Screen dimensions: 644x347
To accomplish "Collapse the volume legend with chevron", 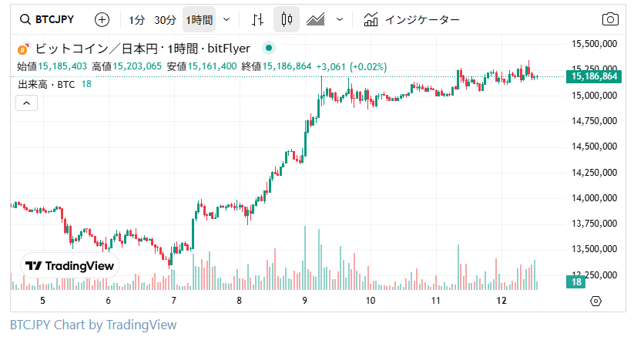I will tap(26, 103).
